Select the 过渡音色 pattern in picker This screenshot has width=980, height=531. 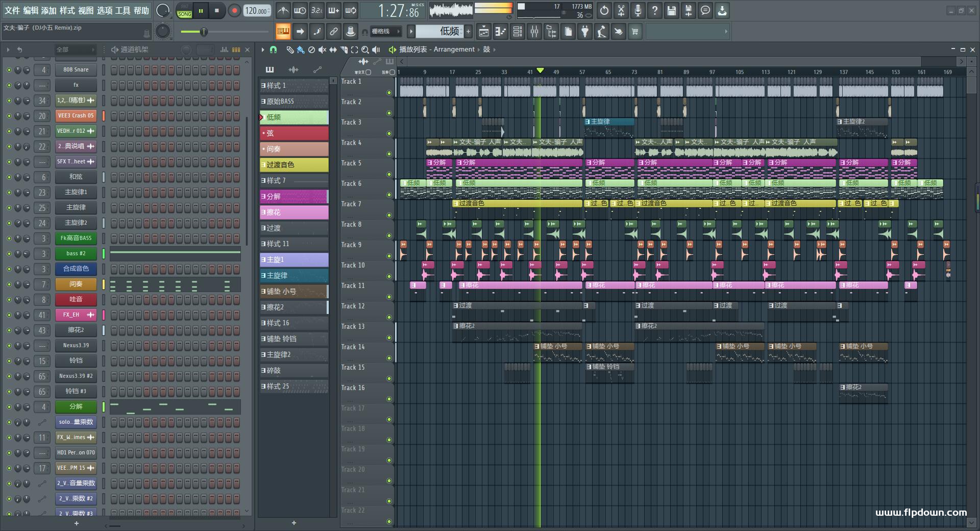[x=294, y=165]
